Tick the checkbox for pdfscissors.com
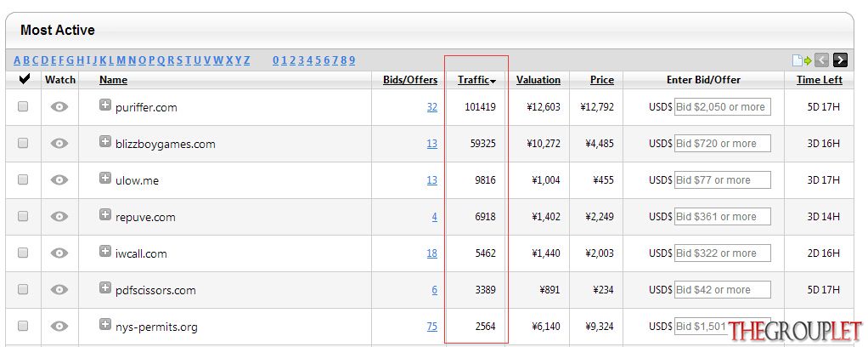868x347 pixels. (23, 289)
